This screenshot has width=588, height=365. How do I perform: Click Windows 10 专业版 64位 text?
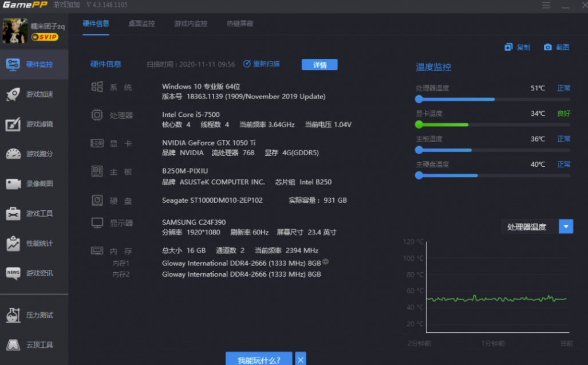tap(201, 87)
